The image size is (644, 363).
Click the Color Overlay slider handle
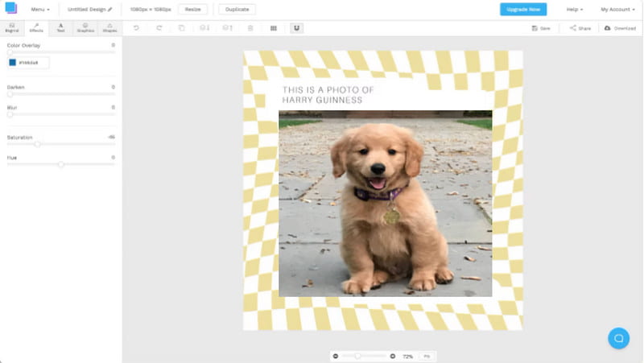(10, 52)
